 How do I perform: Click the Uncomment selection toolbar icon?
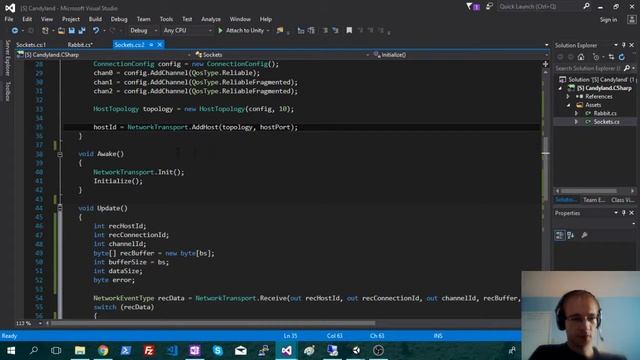(336, 31)
